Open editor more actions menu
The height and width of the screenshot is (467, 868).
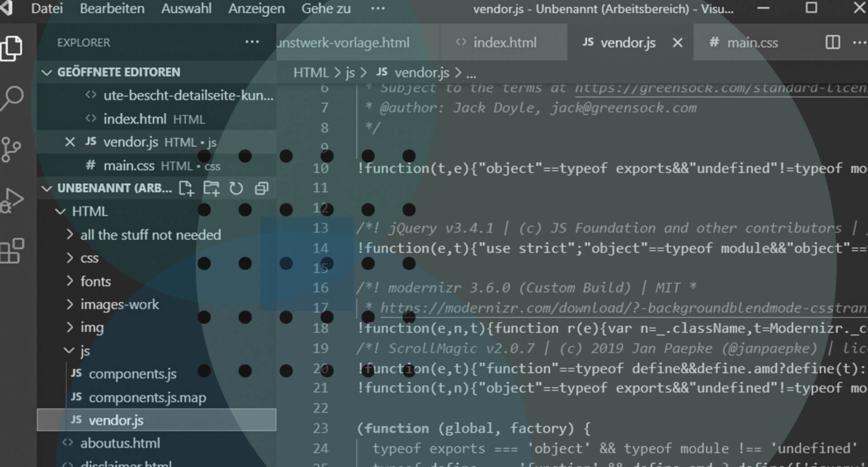pos(859,42)
